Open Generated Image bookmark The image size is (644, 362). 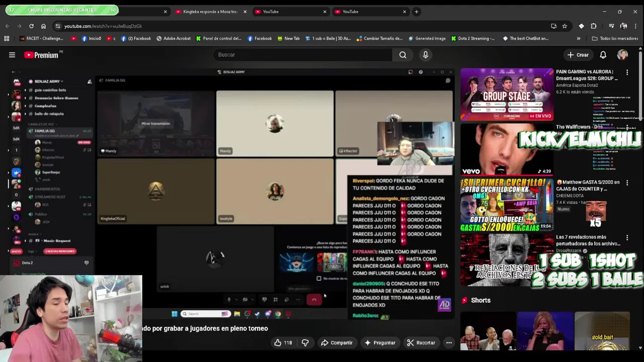(427, 38)
